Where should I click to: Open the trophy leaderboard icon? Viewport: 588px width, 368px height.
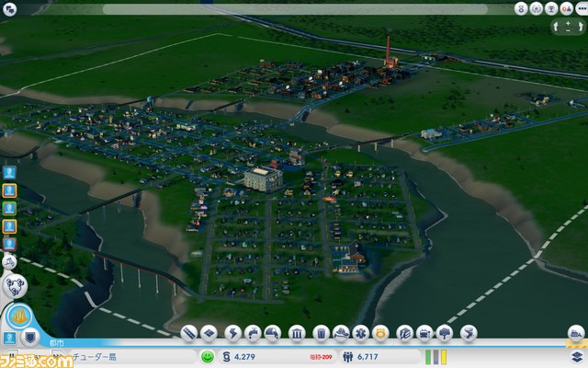pos(551,8)
